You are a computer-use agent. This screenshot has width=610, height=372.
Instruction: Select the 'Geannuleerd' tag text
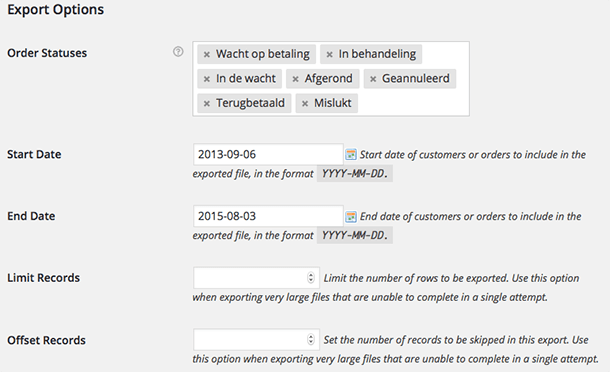point(415,79)
